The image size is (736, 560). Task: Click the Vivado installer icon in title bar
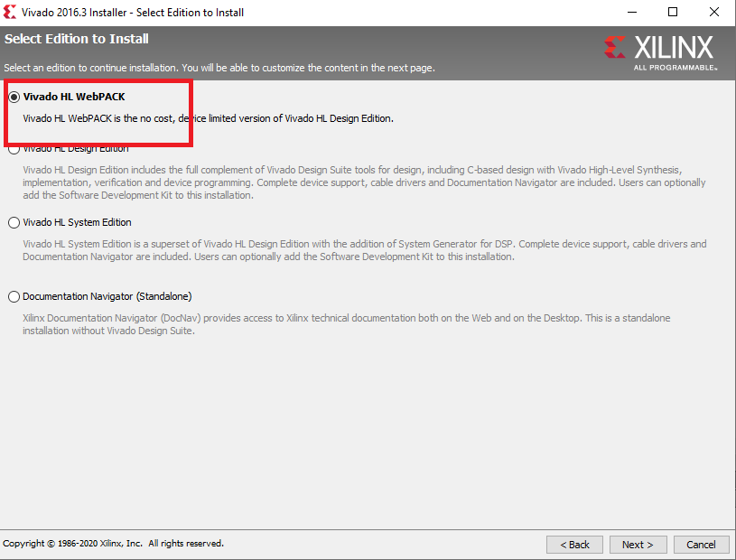click(x=9, y=13)
